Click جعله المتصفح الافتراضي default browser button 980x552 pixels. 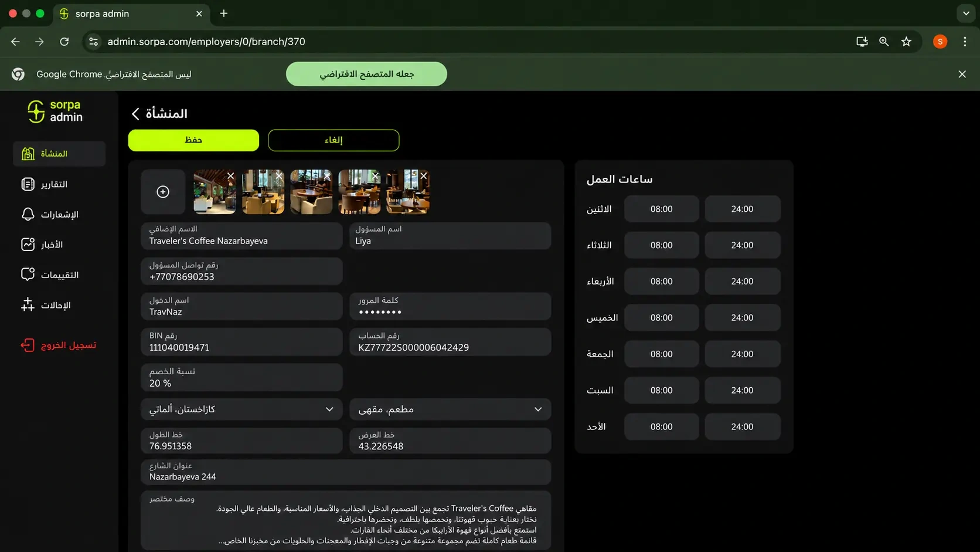pyautogui.click(x=366, y=74)
